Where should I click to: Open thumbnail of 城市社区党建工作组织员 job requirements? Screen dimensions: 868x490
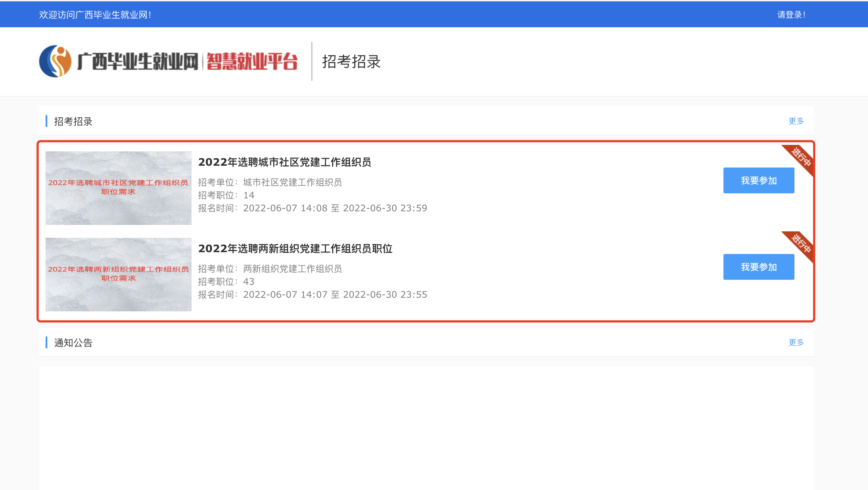pyautogui.click(x=118, y=188)
